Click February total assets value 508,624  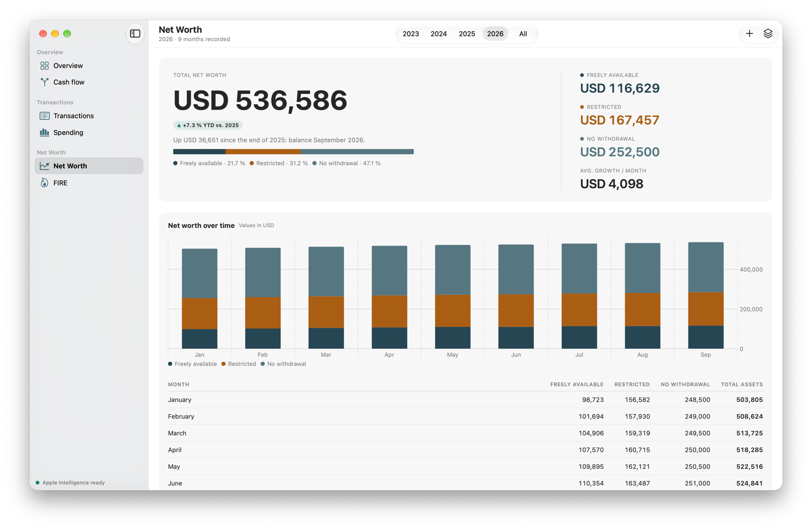(x=750, y=416)
